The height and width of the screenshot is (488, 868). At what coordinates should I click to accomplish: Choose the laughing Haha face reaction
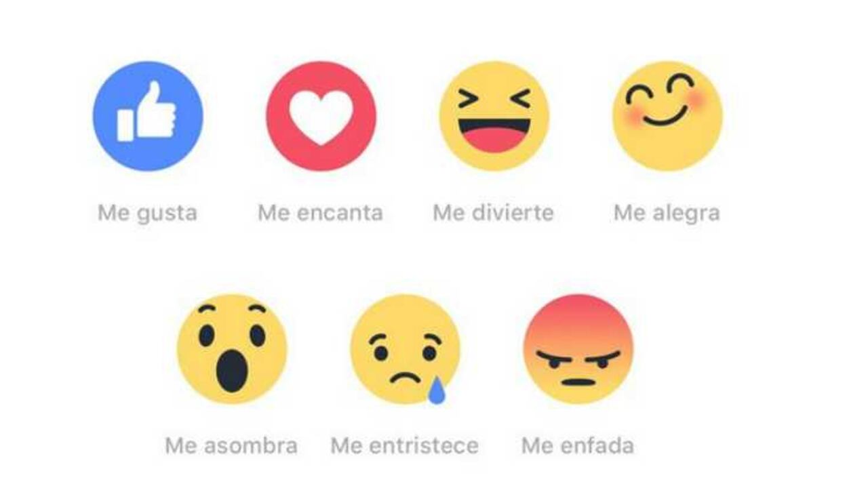494,116
